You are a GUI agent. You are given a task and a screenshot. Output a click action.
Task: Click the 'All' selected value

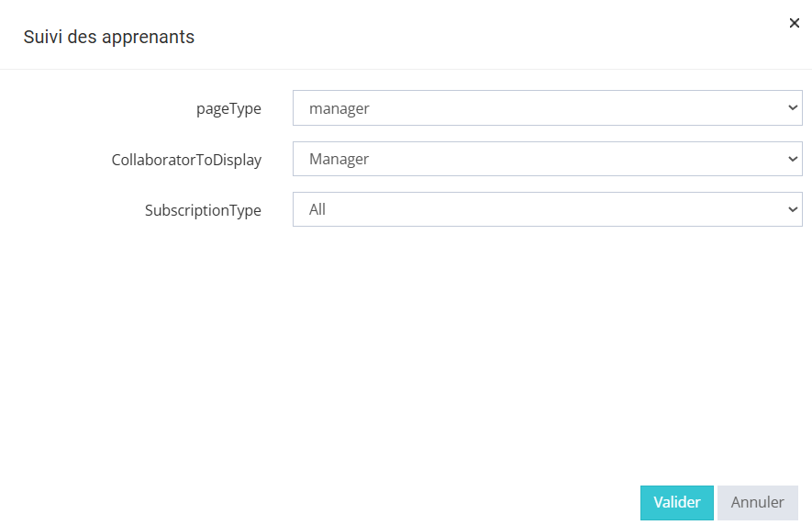tap(317, 209)
